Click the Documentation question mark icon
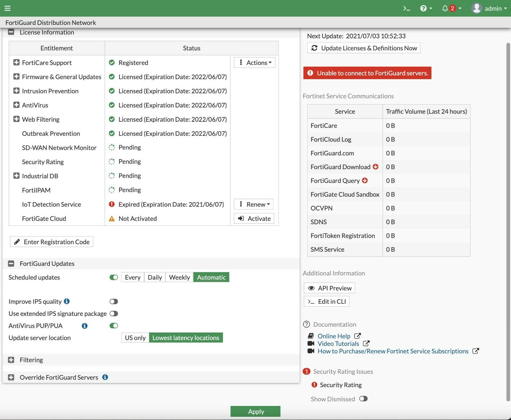The image size is (511, 420). pyautogui.click(x=306, y=324)
